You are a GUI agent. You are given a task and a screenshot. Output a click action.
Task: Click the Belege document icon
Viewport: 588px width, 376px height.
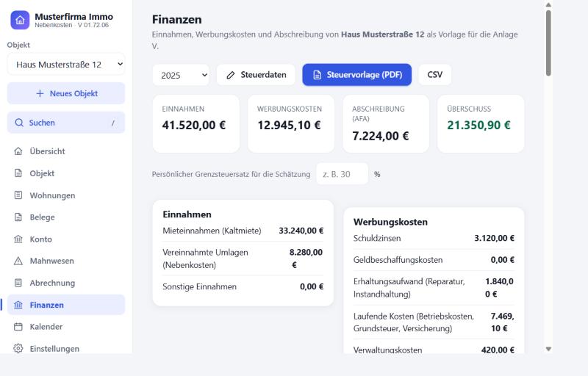(18, 217)
